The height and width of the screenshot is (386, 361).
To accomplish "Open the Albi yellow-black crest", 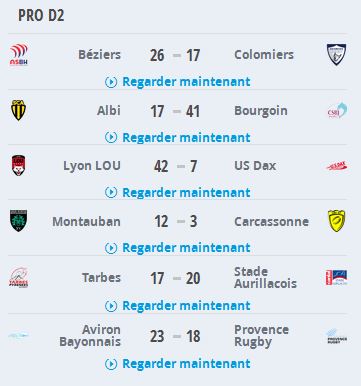I will click(x=19, y=110).
